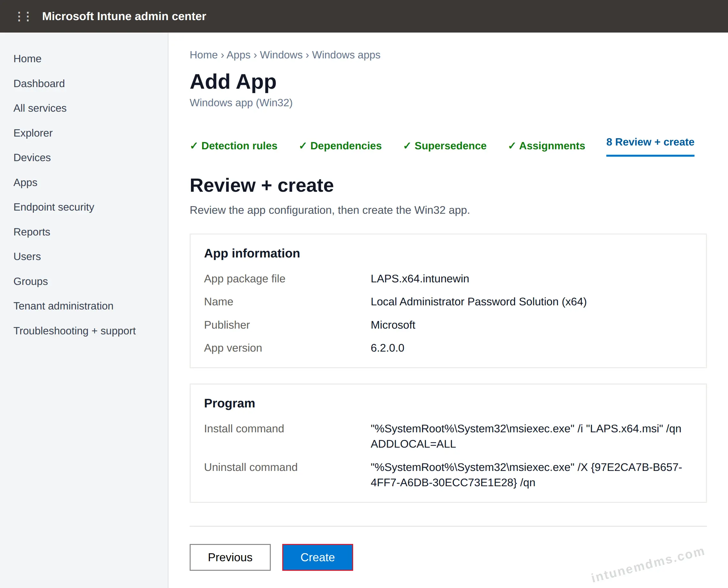Open Tenant administration in the sidebar
Viewport: 728px width, 588px height.
pyautogui.click(x=63, y=306)
